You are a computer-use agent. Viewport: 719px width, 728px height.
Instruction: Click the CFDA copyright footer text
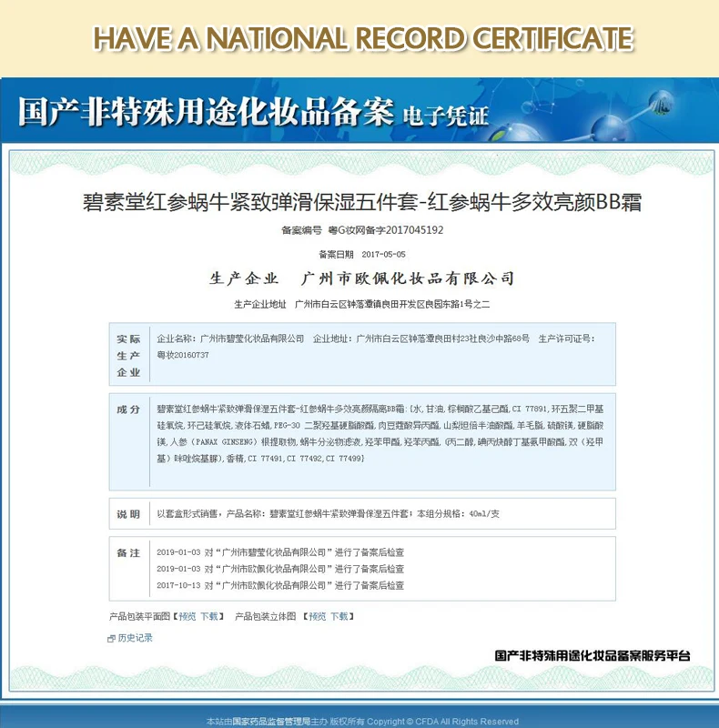coord(362,722)
